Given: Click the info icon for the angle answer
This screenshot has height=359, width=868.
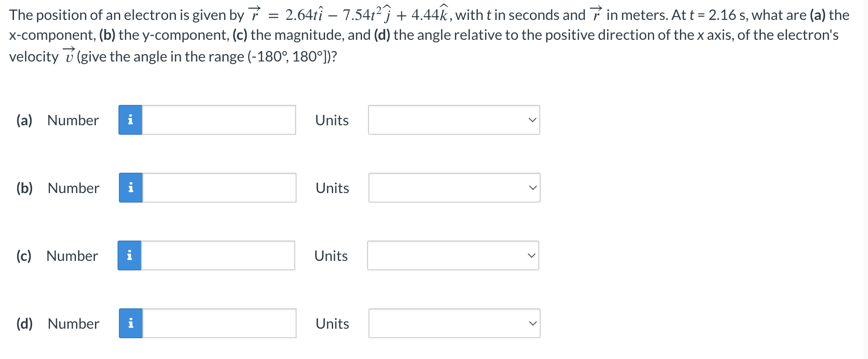Looking at the screenshot, I should [x=130, y=323].
